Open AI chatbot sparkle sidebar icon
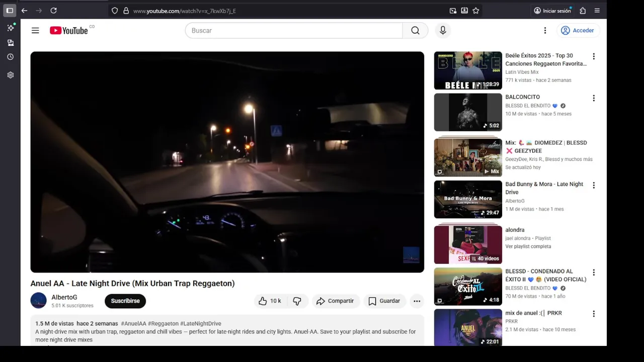The width and height of the screenshot is (644, 362). 10,28
